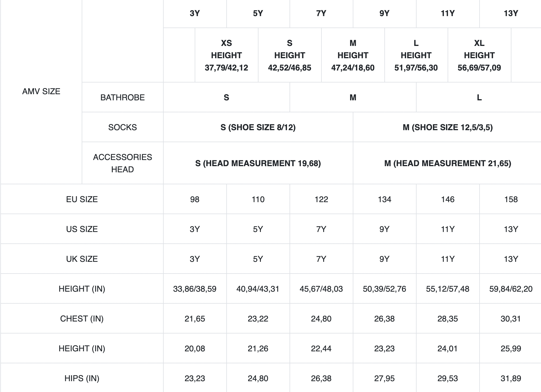Click the XS HEIGHT 37,79/42,12 cell
Viewport: 541px width, 392px height.
click(226, 55)
